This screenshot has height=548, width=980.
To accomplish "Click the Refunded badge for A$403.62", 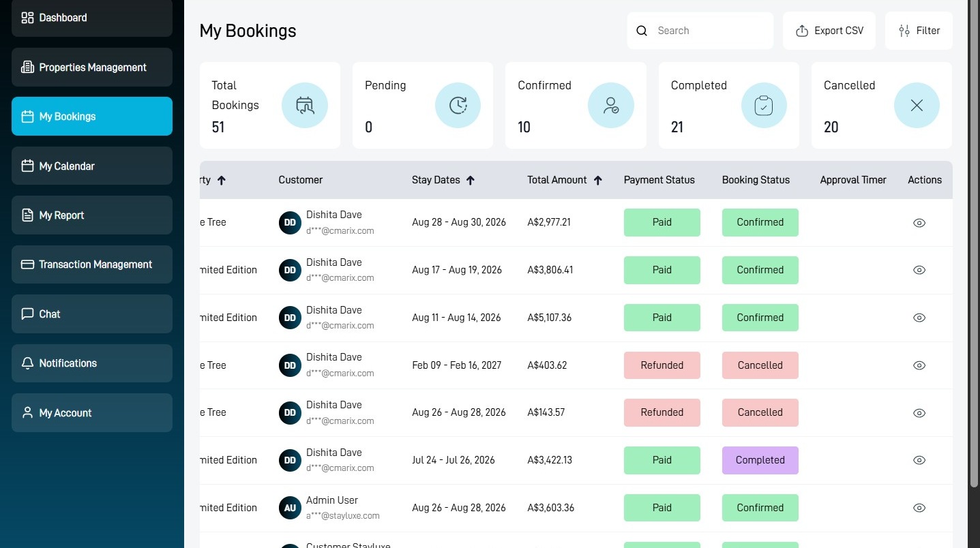I will (x=662, y=365).
